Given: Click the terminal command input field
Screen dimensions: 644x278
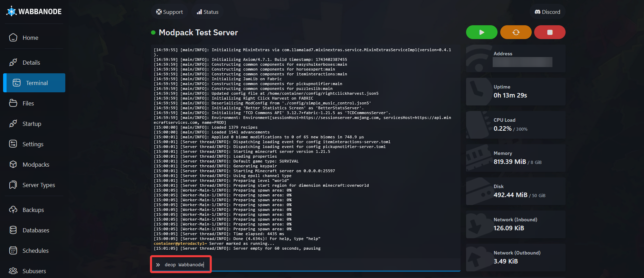Looking at the screenshot, I should pyautogui.click(x=305, y=265).
